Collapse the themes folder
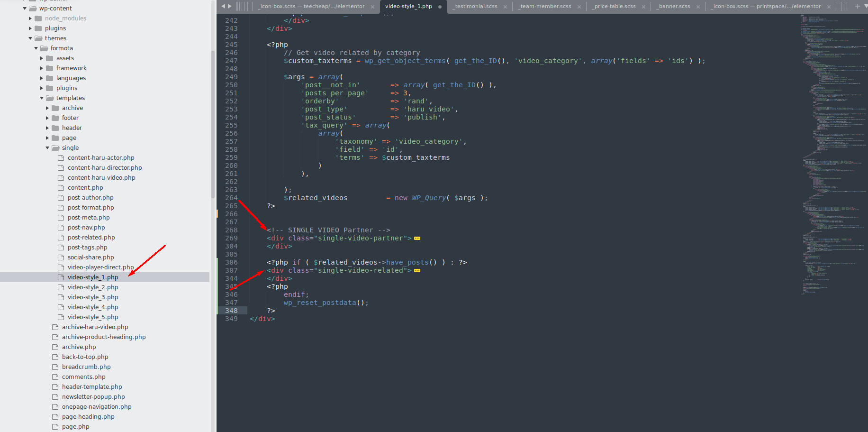Image resolution: width=868 pixels, height=432 pixels. pyautogui.click(x=30, y=38)
